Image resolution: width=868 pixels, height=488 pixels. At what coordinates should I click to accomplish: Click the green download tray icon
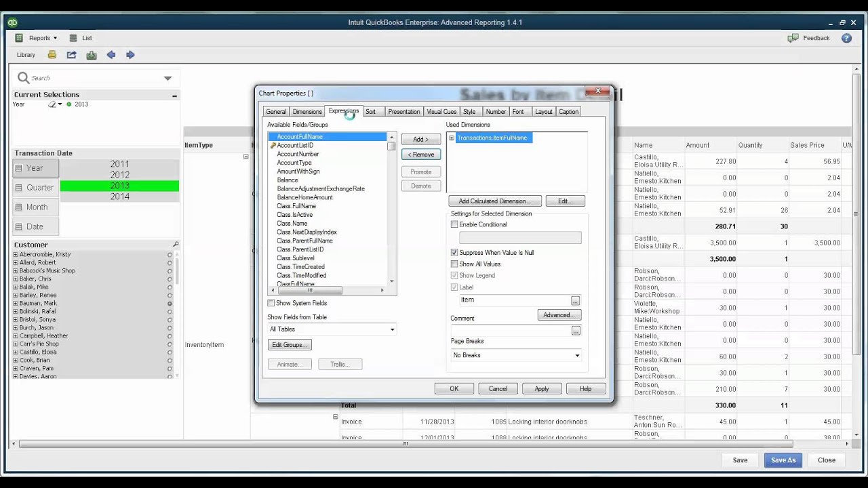(92, 55)
